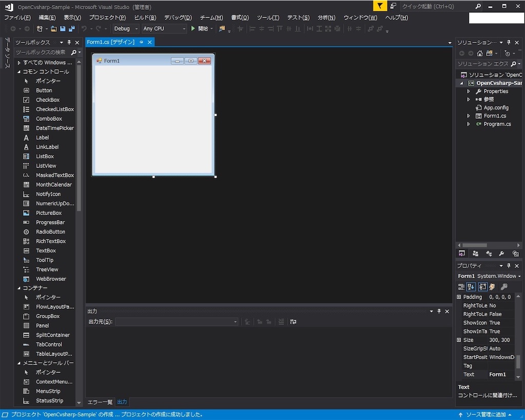Switch to the エラー一覧 tab
Viewport: 525px width, 420px height.
100,402
